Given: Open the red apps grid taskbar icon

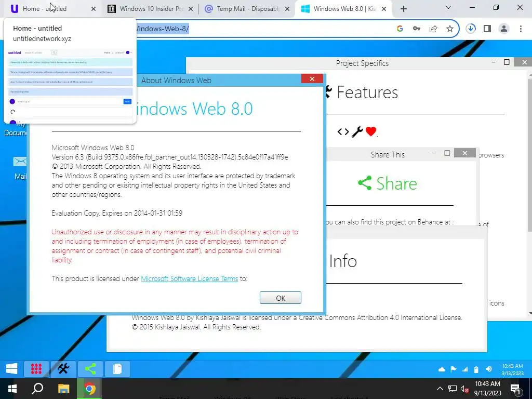Looking at the screenshot, I should 36,369.
